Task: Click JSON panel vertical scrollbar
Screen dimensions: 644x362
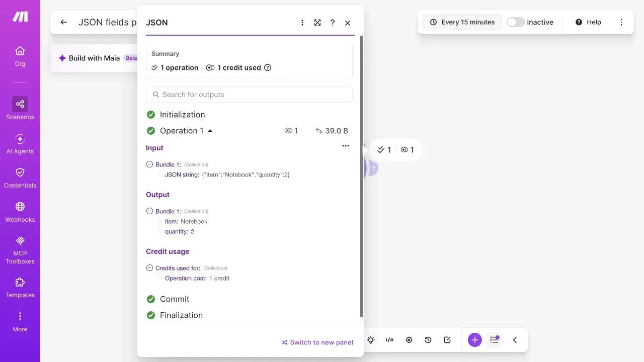Action: pos(361,176)
